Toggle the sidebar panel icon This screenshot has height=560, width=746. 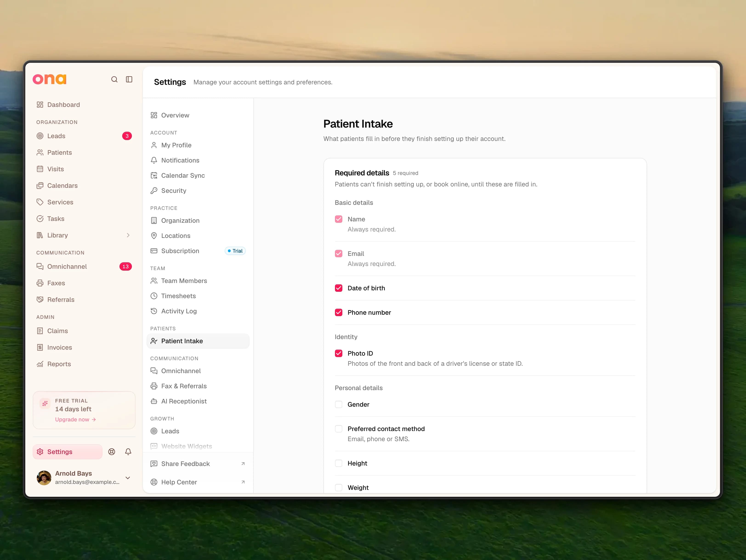point(129,79)
